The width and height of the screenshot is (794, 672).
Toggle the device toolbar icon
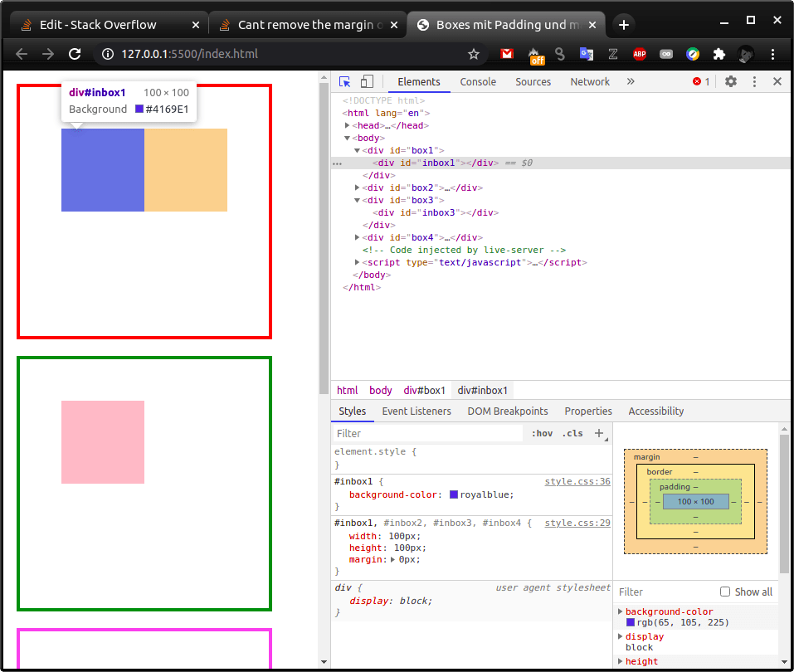(x=367, y=81)
